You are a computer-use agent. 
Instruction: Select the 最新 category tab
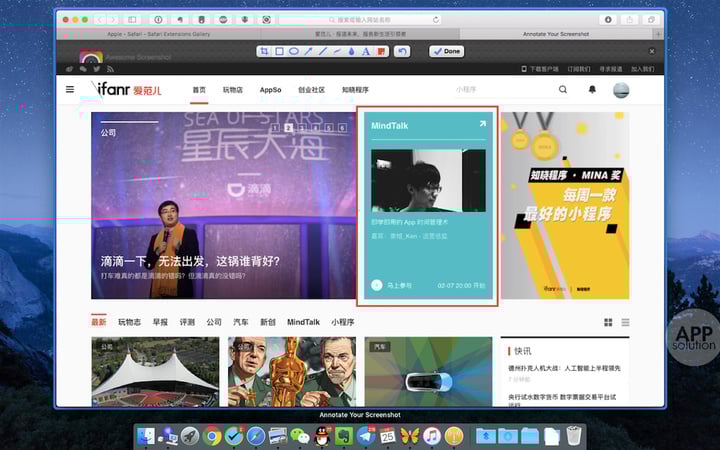[99, 322]
